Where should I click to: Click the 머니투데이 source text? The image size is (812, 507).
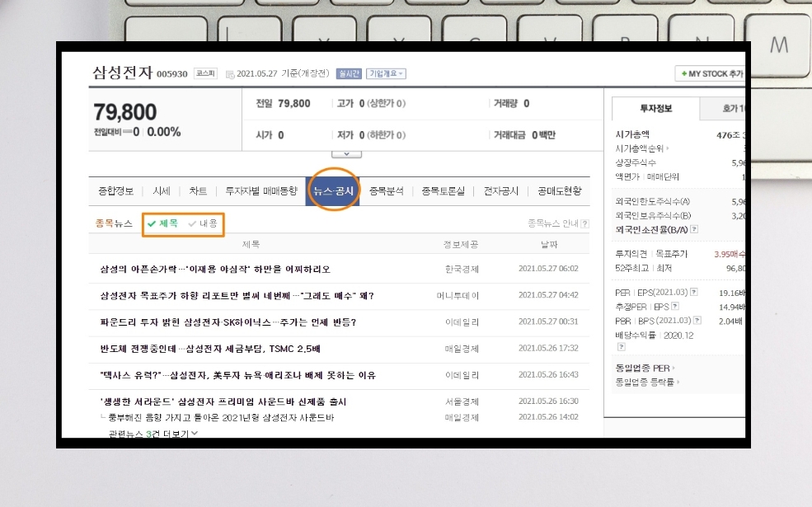pos(458,296)
